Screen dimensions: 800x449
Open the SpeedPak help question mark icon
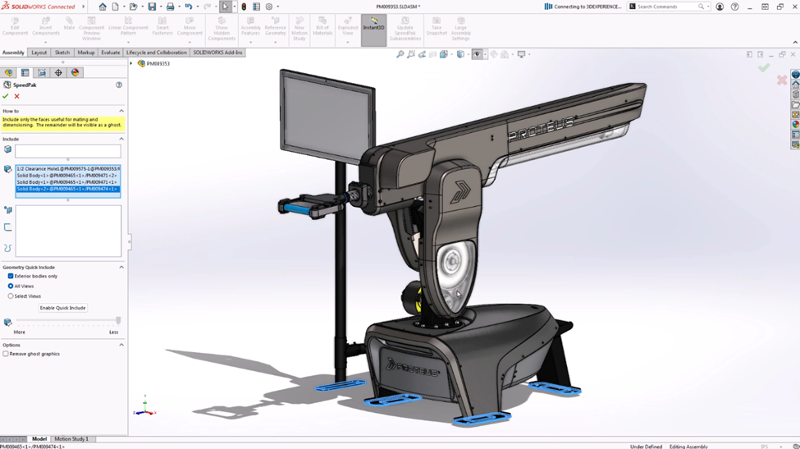[119, 85]
